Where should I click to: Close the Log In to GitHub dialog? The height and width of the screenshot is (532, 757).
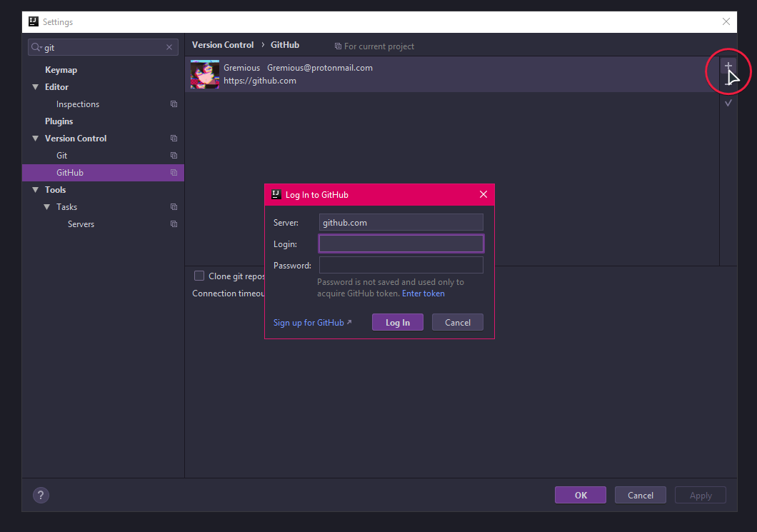(x=483, y=194)
